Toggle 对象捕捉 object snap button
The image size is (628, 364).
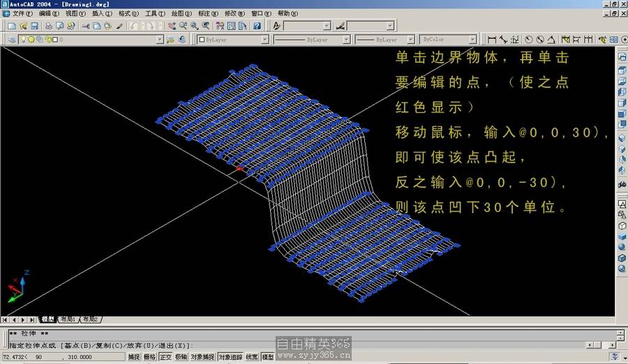(202, 357)
